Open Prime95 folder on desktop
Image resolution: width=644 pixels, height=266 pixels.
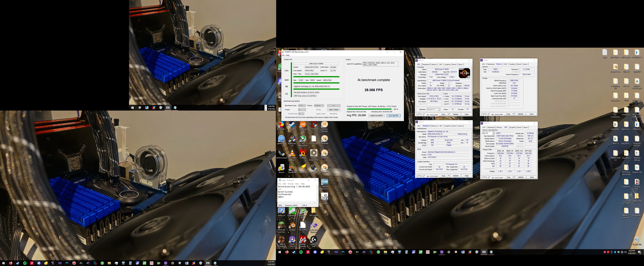[626, 68]
